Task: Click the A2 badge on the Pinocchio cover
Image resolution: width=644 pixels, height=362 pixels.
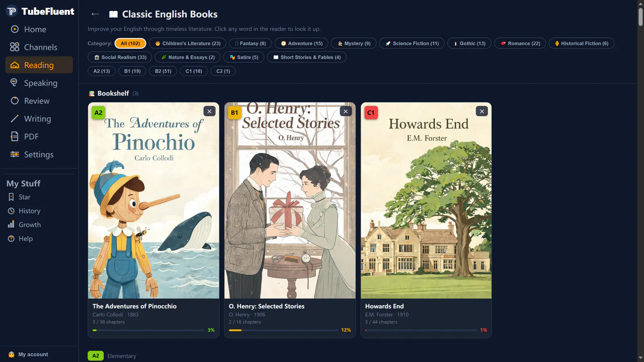Action: point(98,113)
